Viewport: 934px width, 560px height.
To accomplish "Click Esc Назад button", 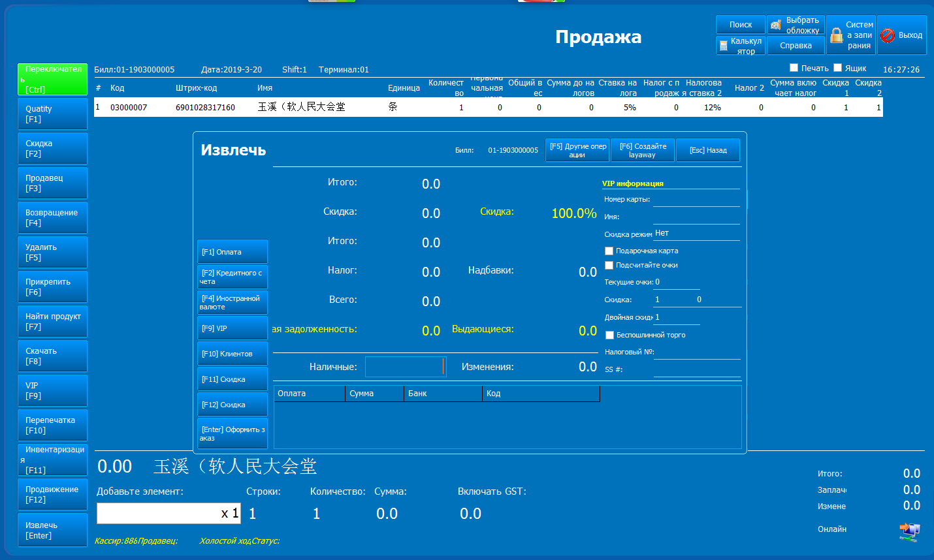I will pos(708,150).
